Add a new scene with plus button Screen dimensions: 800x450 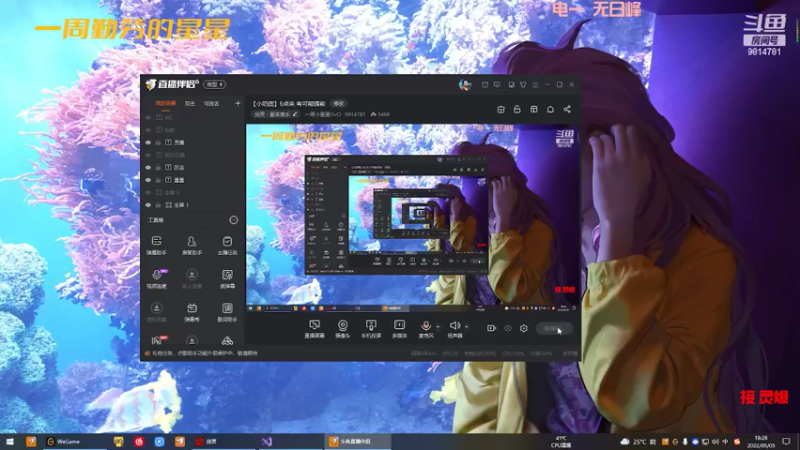click(237, 104)
